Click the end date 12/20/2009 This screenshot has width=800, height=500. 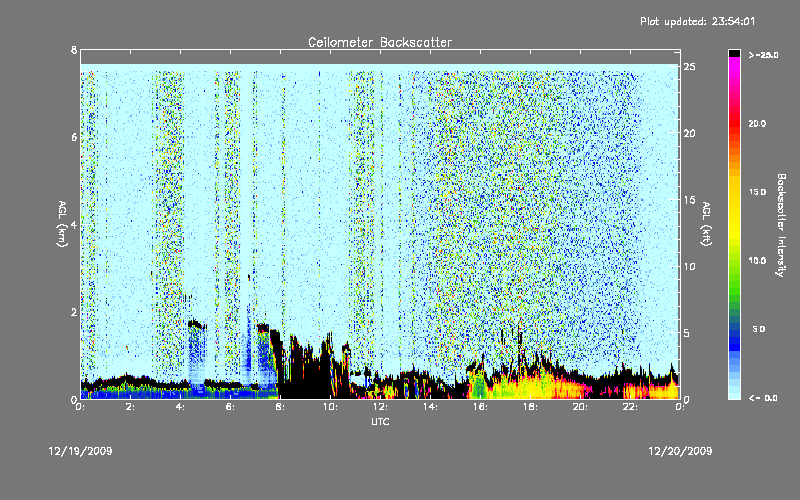680,451
